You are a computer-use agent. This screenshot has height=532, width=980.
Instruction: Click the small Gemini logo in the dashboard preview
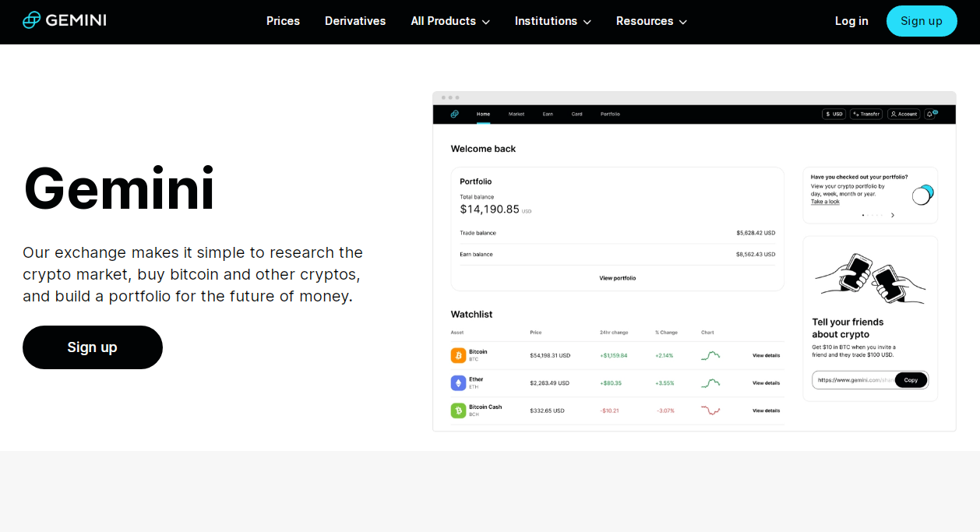click(x=454, y=114)
